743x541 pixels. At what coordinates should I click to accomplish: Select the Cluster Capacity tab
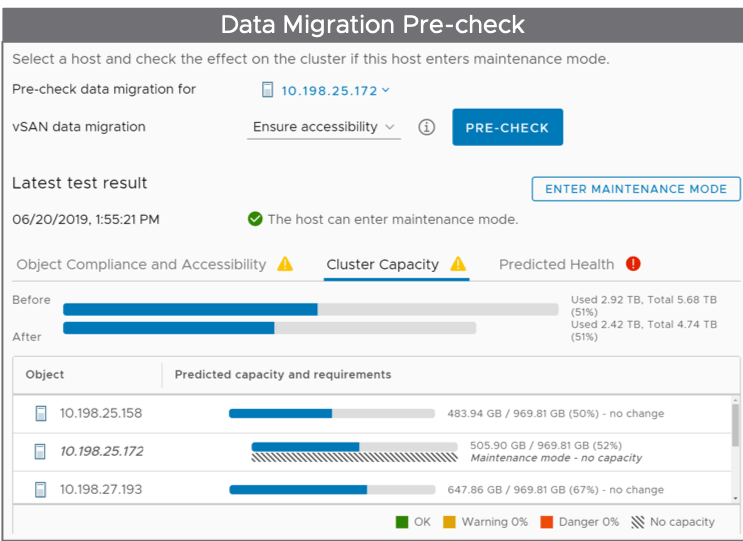pos(382,265)
